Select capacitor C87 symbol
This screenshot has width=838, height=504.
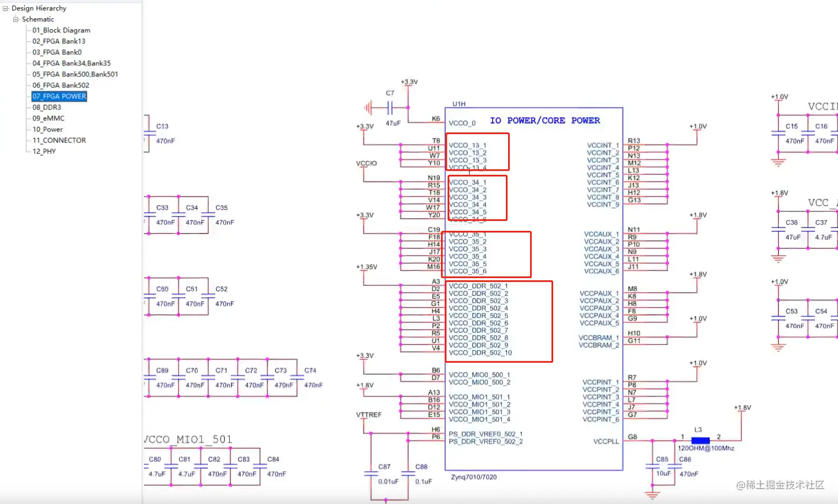[371, 473]
